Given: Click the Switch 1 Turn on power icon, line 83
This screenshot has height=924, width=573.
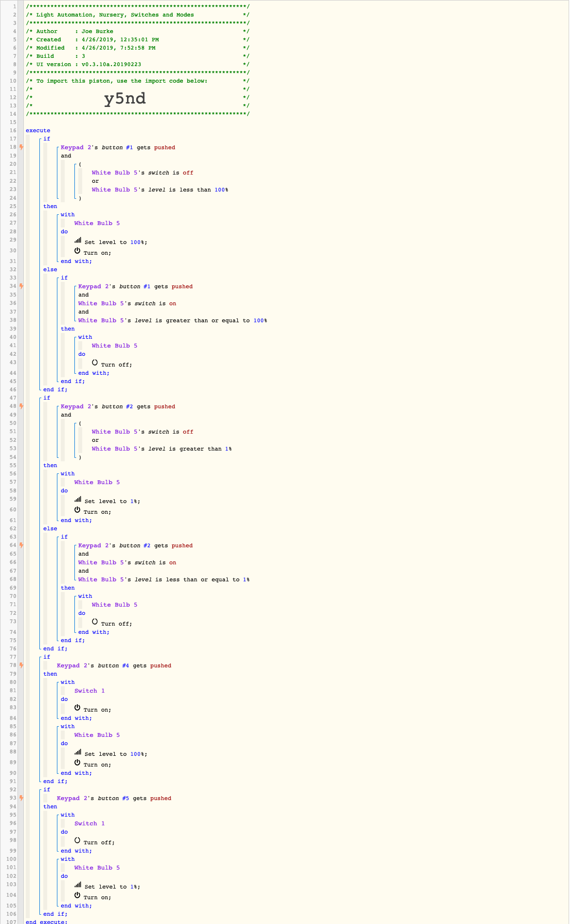Looking at the screenshot, I should [x=77, y=708].
